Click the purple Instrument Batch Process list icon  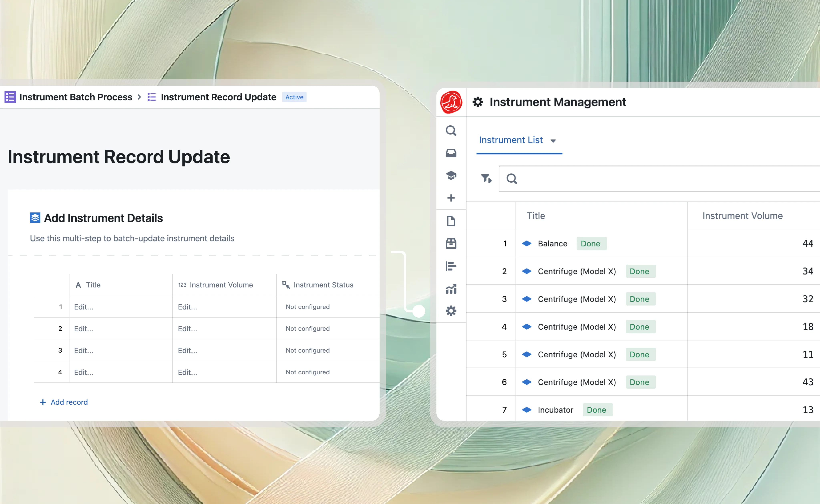tap(10, 97)
